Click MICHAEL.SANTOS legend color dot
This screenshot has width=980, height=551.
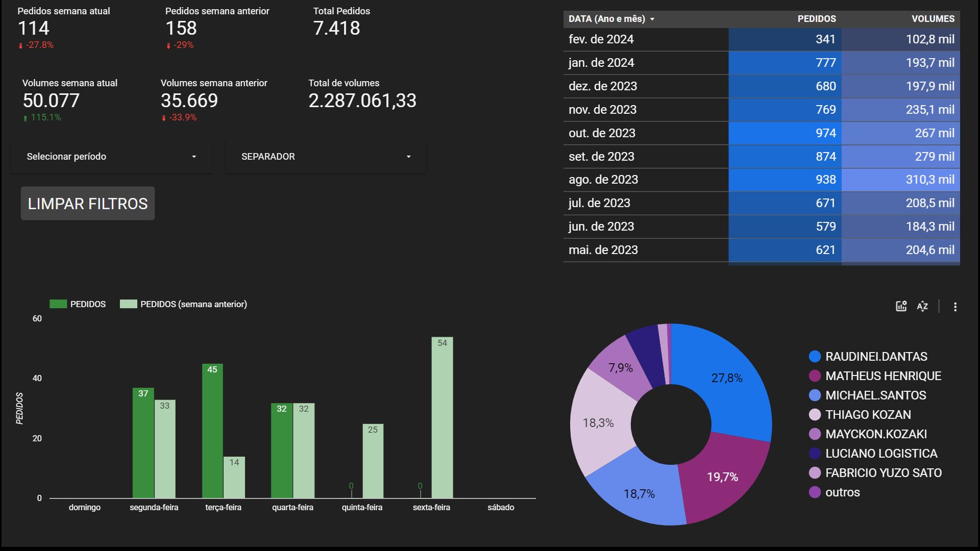[x=815, y=395]
